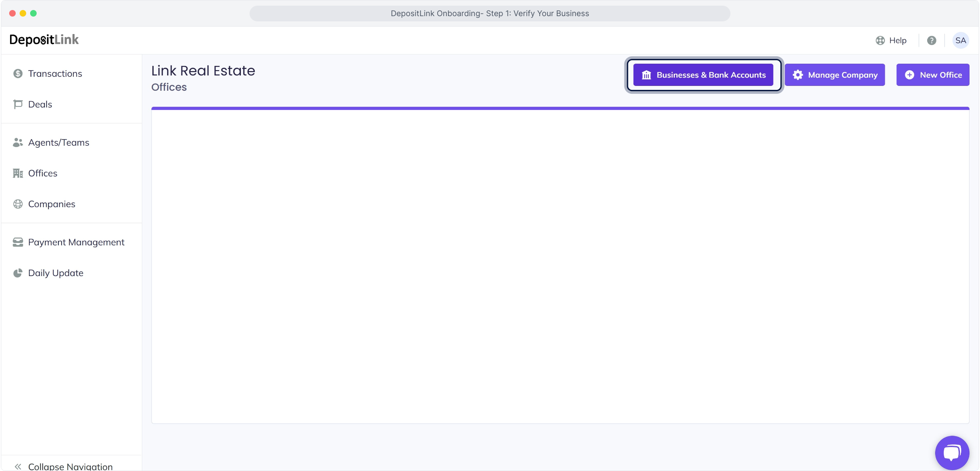This screenshot has height=471, width=980.
Task: Click the question mark help icon
Action: 932,41
